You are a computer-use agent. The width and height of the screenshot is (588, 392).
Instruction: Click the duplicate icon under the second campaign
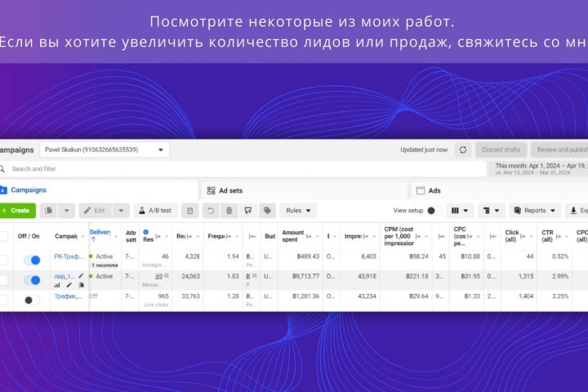pos(81,285)
